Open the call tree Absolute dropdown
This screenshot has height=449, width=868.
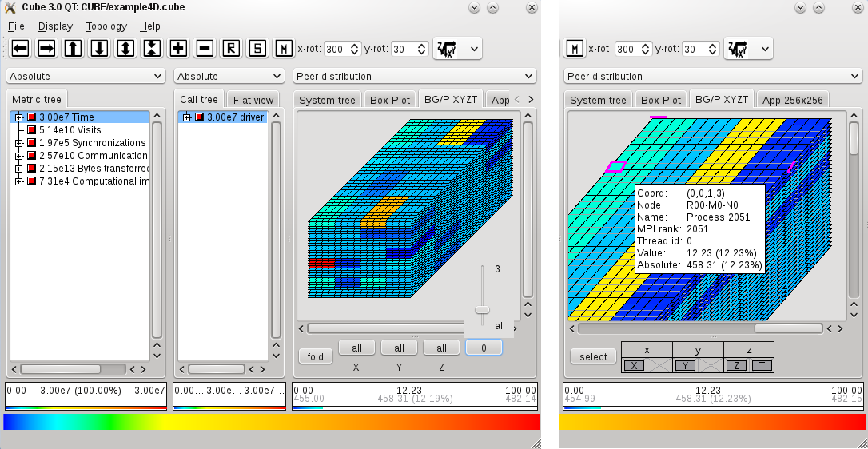click(x=229, y=77)
